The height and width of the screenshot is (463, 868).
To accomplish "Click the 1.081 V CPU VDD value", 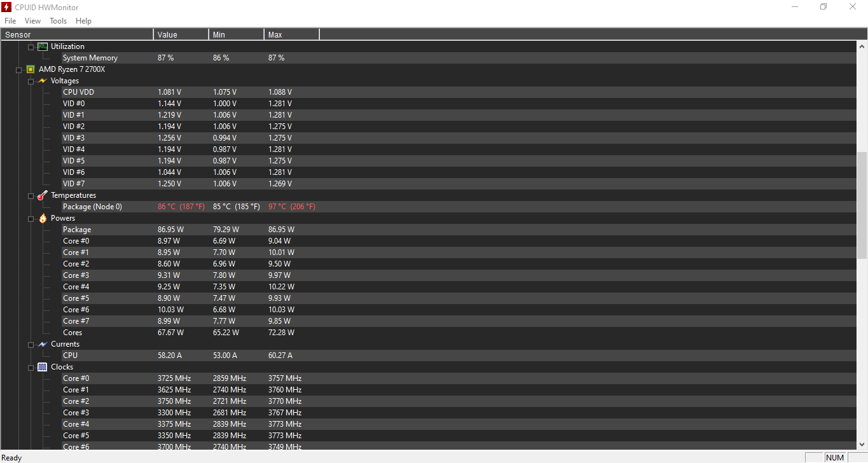I will [x=169, y=92].
